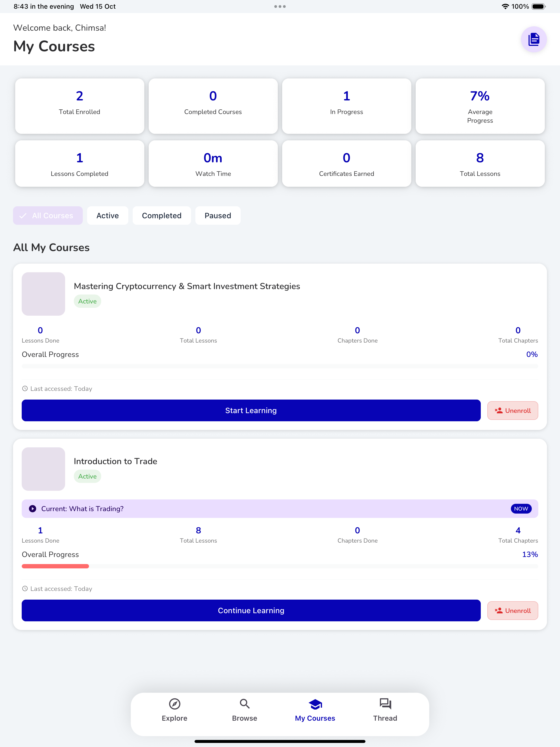Unenroll from Mastering Cryptocurrency course
This screenshot has height=747, width=560.
[513, 411]
